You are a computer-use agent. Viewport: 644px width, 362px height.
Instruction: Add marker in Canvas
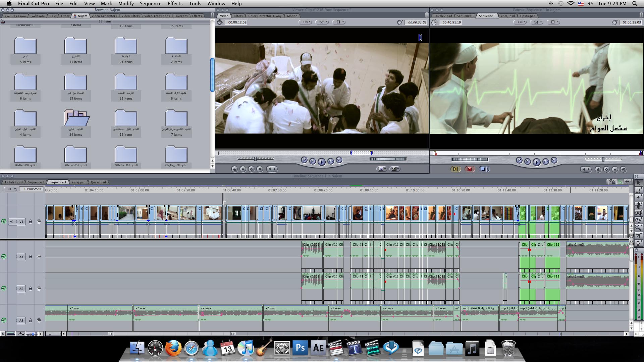[598, 170]
